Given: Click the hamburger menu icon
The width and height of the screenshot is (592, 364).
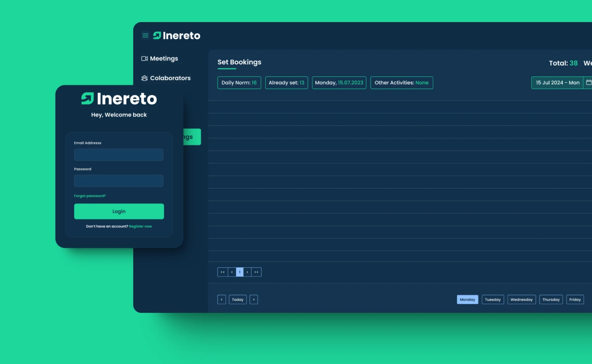Looking at the screenshot, I should pyautogui.click(x=145, y=35).
